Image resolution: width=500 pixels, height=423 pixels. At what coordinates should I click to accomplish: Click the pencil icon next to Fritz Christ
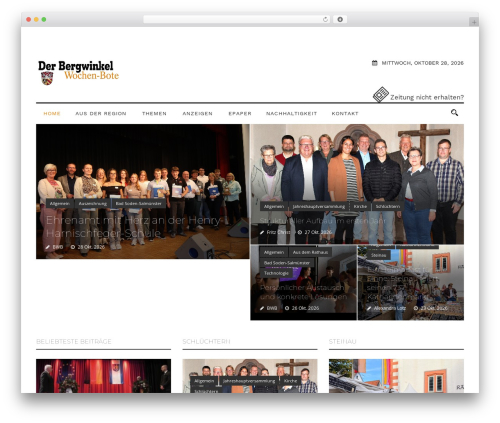[262, 232]
